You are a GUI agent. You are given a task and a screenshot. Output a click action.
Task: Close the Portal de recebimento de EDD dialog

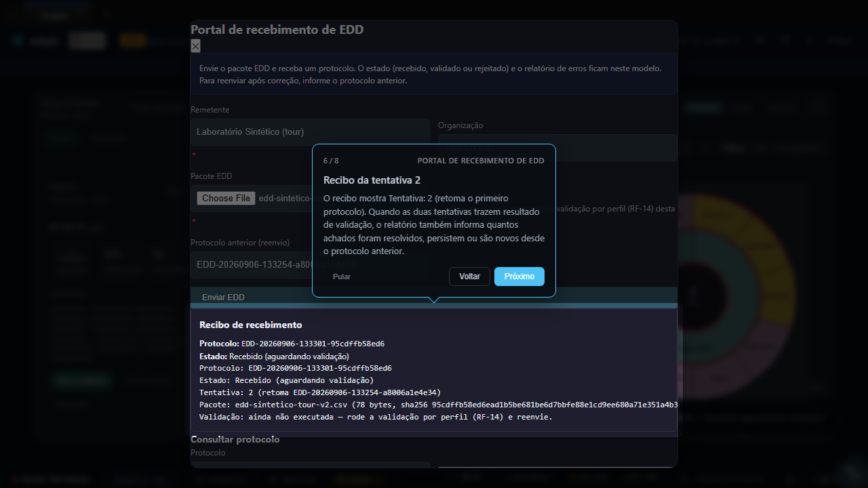[x=195, y=46]
